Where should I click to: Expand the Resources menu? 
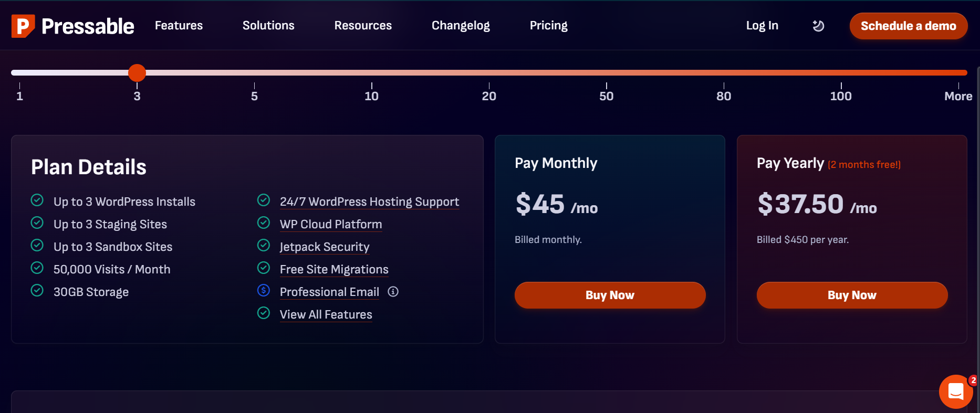click(363, 26)
